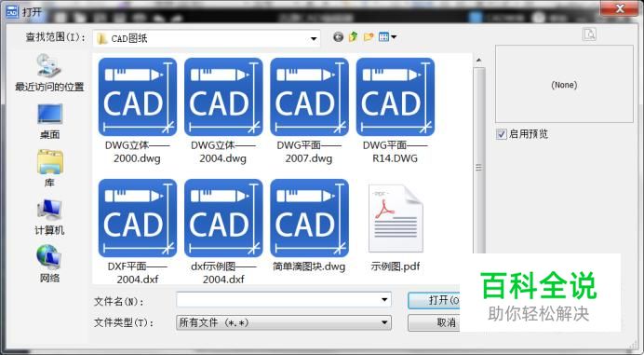Click the preview page icon above the preview pane
Image resolution: width=644 pixels, height=355 pixels.
pyautogui.click(x=589, y=34)
